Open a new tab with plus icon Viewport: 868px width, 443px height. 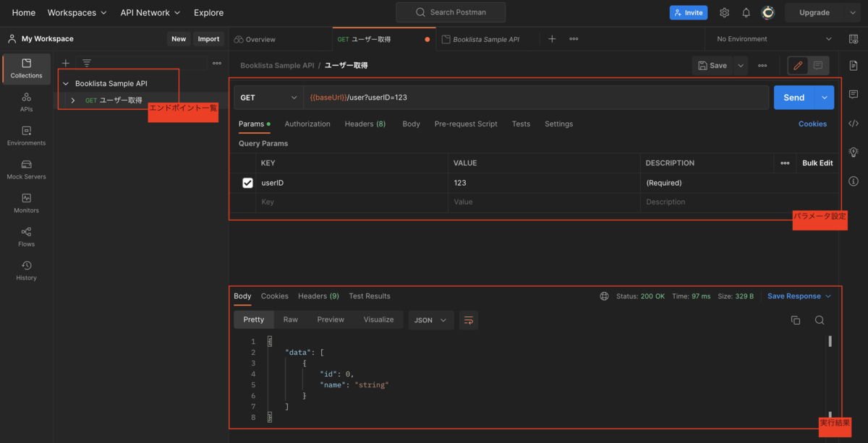pyautogui.click(x=552, y=39)
